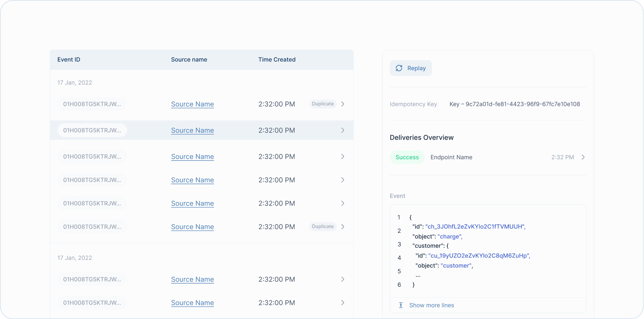644x319 pixels.
Task: Open the Source Name link in highlighted row
Action: click(192, 130)
